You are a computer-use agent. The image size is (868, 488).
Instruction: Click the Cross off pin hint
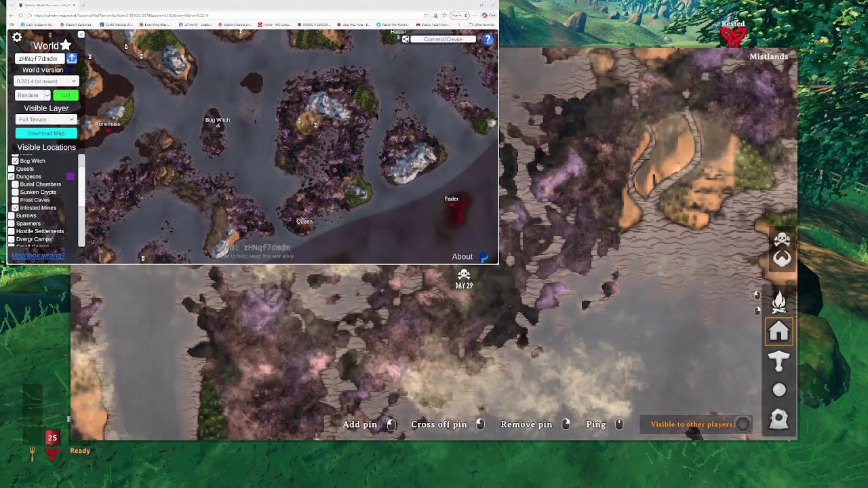coord(439,424)
